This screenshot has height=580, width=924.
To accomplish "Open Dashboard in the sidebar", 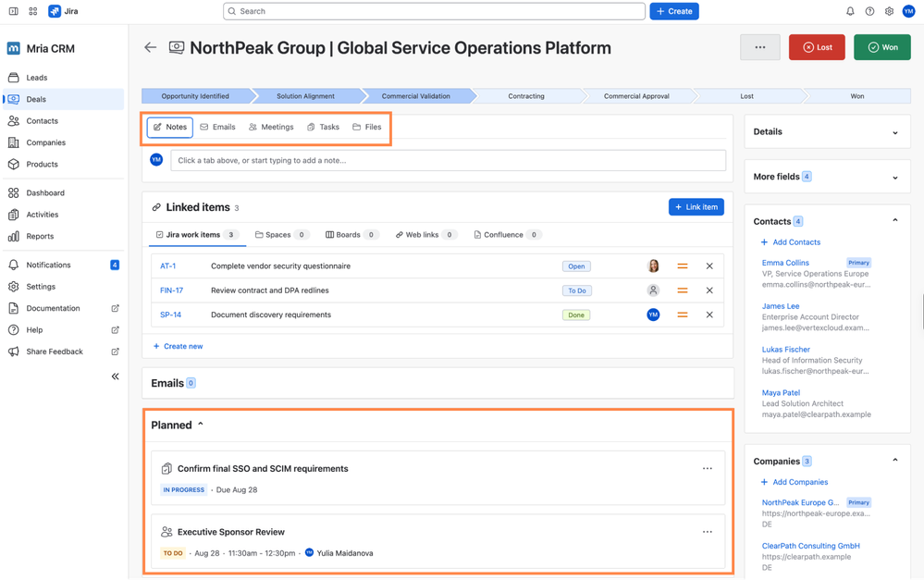I will [x=64, y=192].
